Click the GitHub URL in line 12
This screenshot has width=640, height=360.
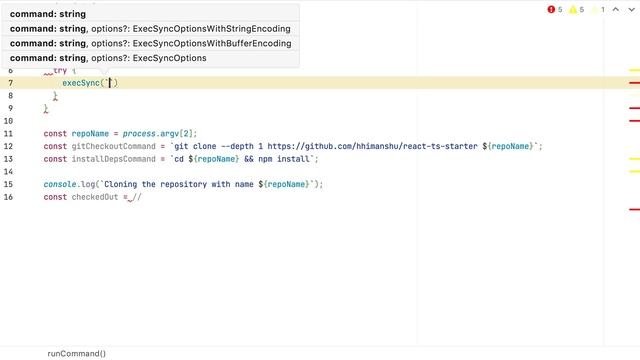[372, 146]
